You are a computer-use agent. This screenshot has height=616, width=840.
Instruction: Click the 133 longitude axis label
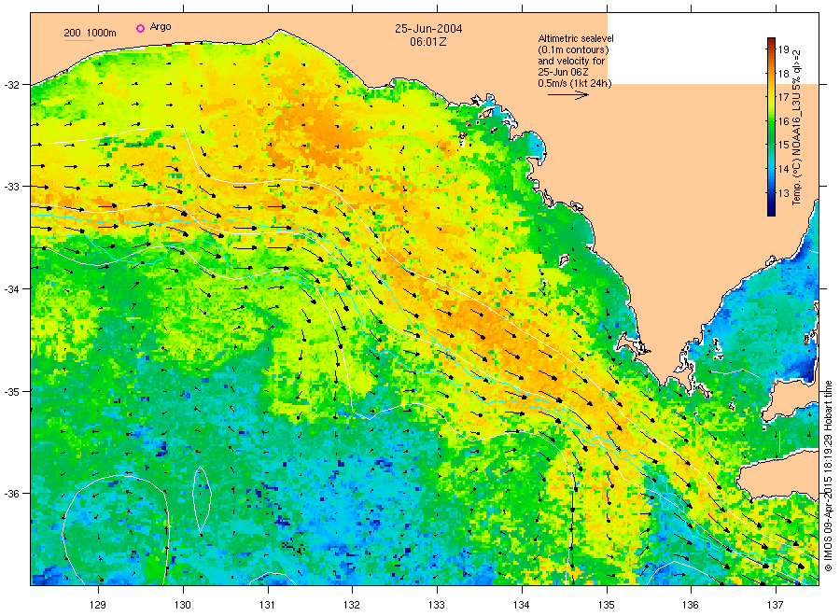[x=437, y=605]
